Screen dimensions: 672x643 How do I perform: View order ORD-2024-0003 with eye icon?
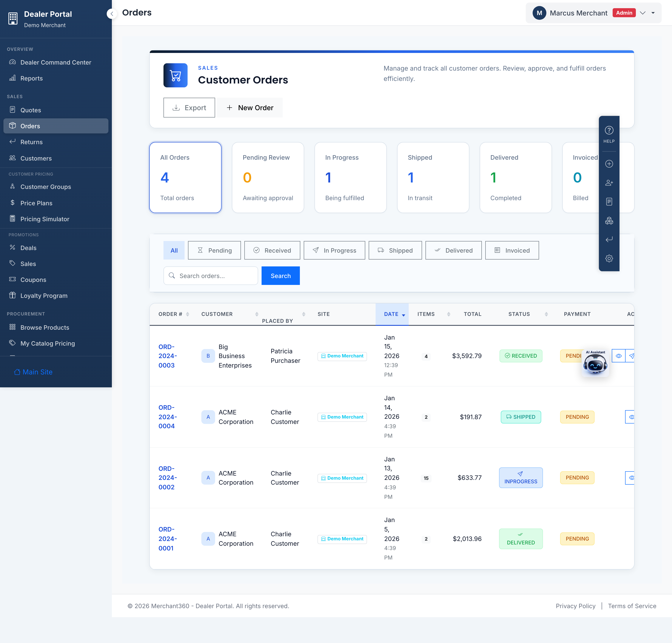click(x=618, y=356)
